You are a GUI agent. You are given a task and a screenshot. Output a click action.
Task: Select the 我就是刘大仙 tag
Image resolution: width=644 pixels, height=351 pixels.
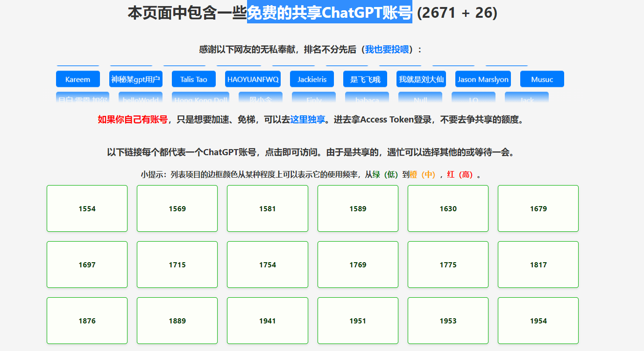pos(421,79)
